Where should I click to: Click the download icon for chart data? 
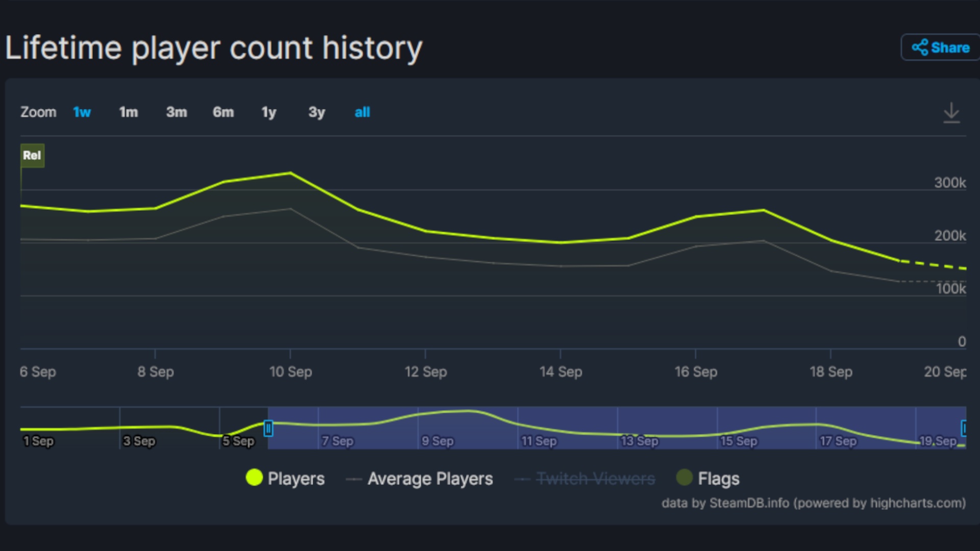click(x=952, y=112)
